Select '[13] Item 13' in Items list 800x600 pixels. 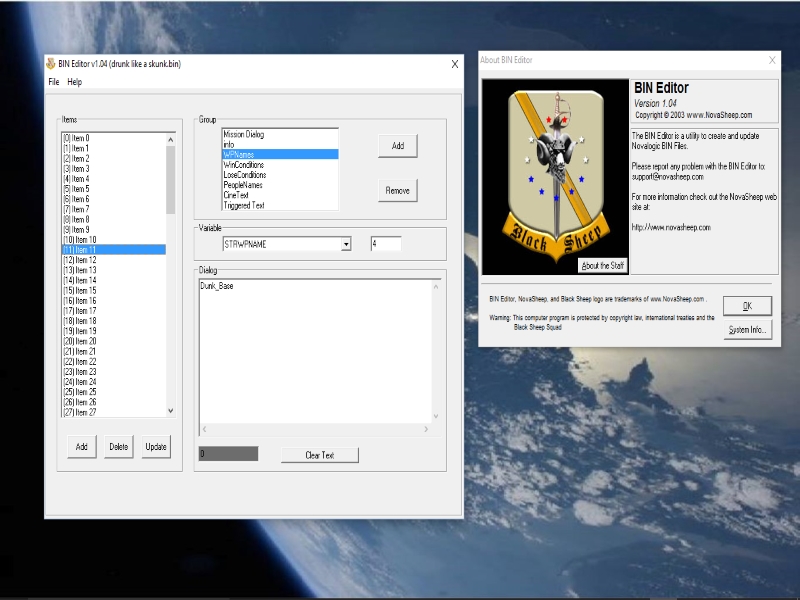point(114,270)
